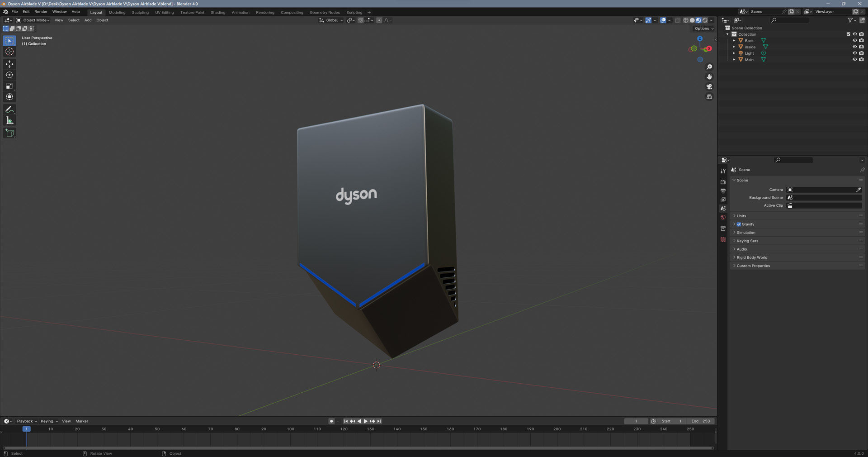Viewport: 868px width, 457px height.
Task: Choose the Measure tool
Action: tap(9, 120)
